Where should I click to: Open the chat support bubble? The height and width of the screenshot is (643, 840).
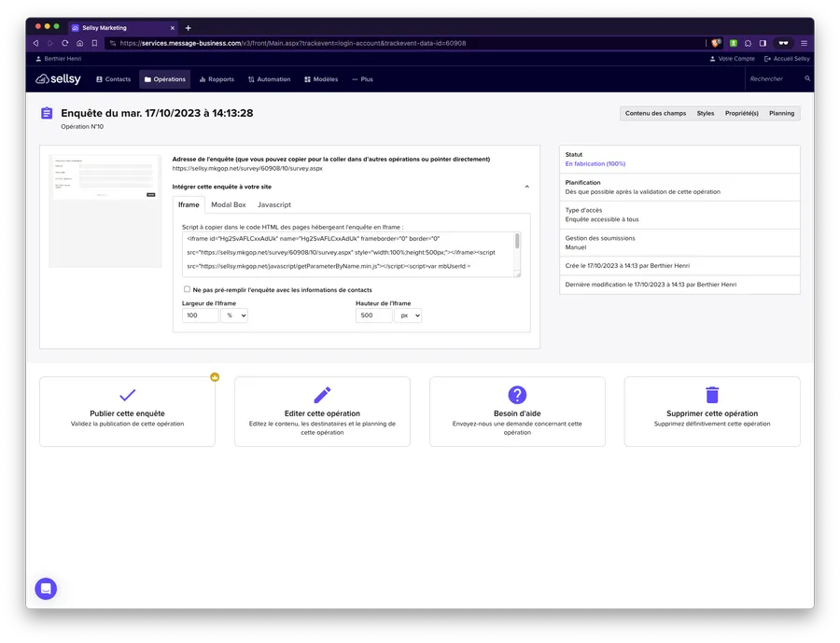(46, 588)
